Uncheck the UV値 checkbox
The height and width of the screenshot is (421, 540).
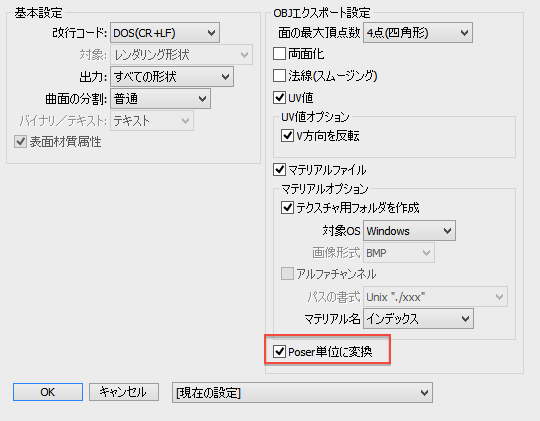tap(279, 98)
